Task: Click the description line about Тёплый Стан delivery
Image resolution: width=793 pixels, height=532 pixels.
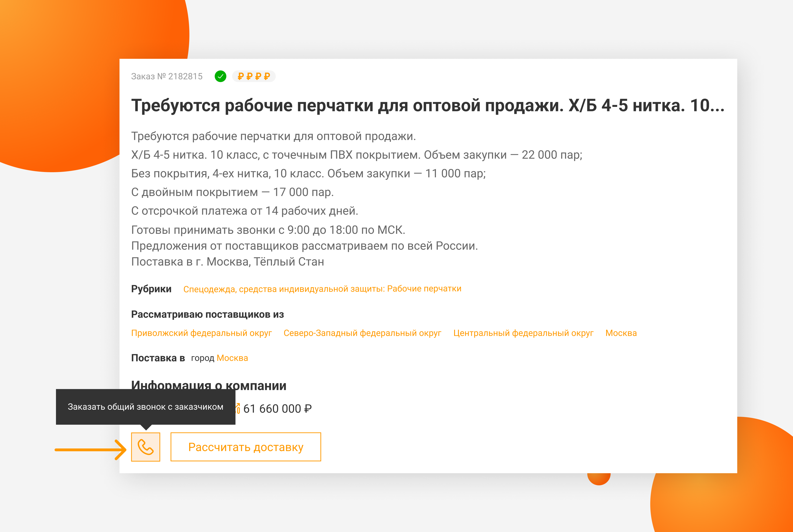Action: pos(227,262)
